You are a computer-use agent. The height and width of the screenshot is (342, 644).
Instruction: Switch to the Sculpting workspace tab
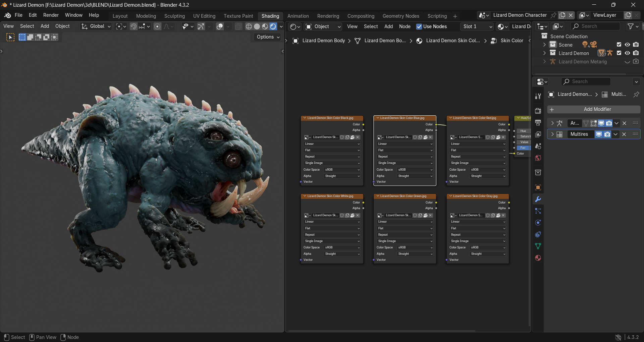(174, 16)
